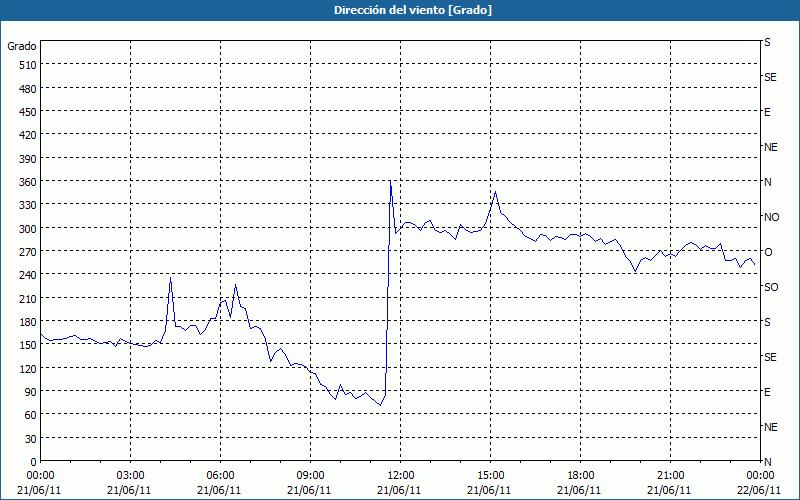Click the 21:00 time axis label
Screen dimensions: 800x500
(670, 476)
